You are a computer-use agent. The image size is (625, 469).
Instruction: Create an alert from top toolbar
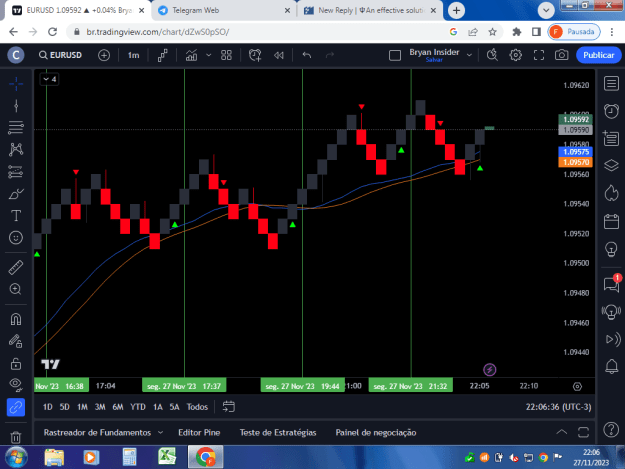255,55
